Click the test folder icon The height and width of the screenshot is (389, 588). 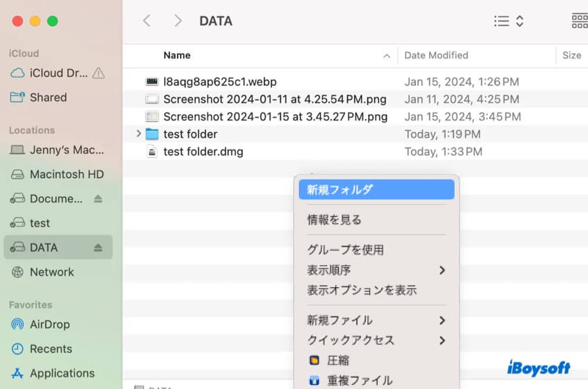coord(152,134)
